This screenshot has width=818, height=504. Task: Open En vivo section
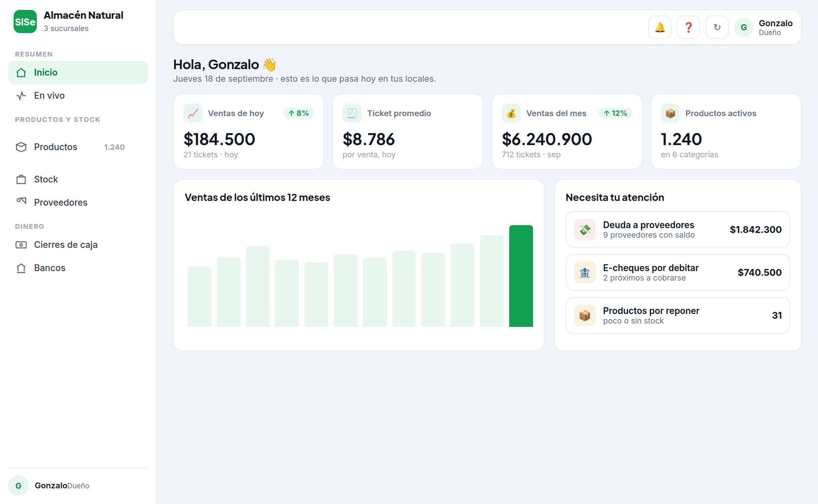78,96
